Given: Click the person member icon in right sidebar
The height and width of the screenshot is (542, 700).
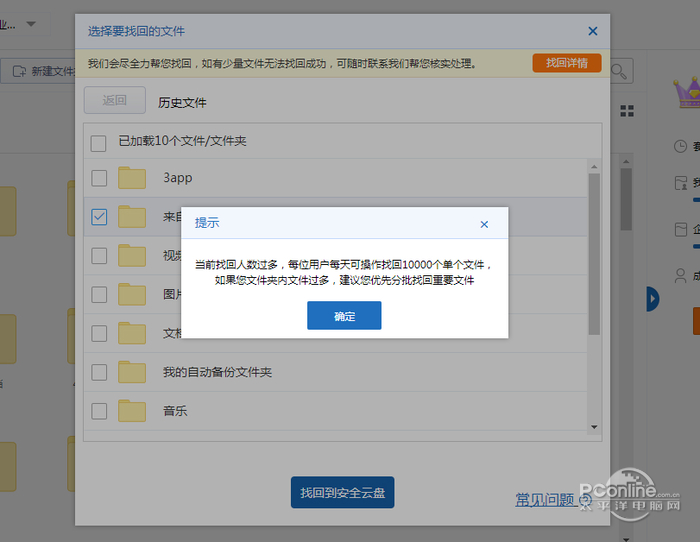Looking at the screenshot, I should (x=680, y=275).
